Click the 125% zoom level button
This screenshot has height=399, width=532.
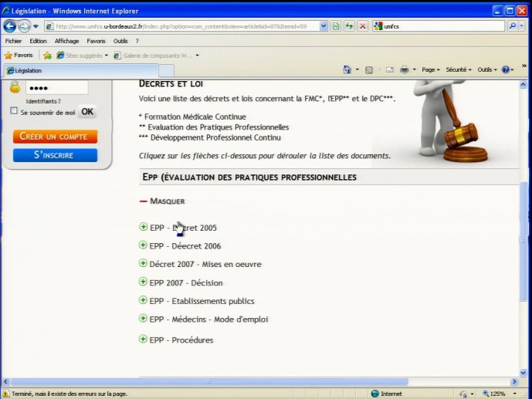[494, 394]
